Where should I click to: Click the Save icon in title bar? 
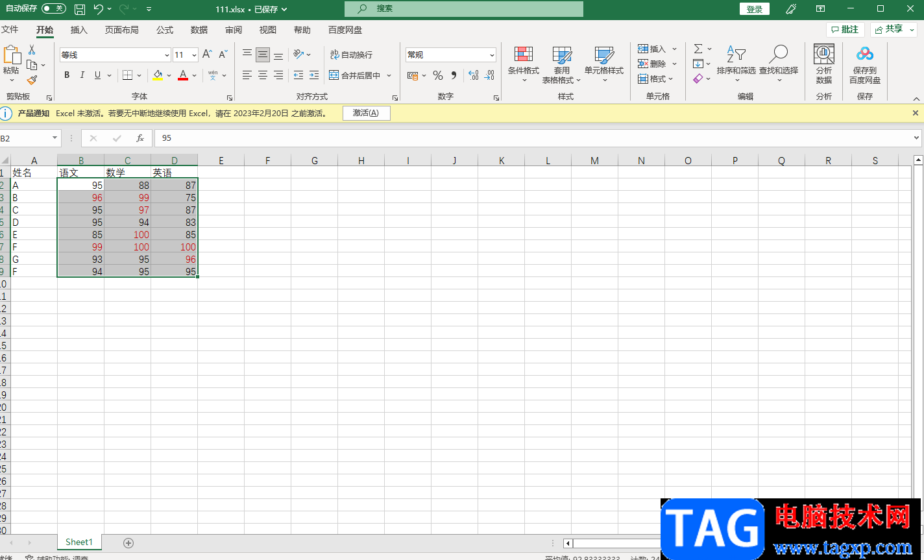click(80, 9)
